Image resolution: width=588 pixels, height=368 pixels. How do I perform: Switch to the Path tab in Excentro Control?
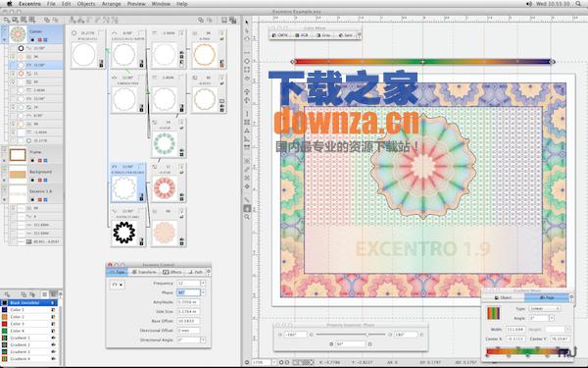pos(195,272)
